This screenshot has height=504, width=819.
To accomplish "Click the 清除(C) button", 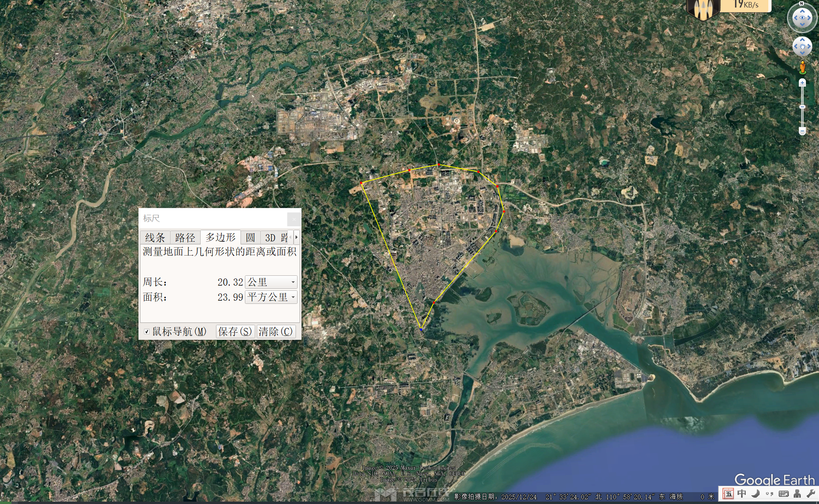I will click(x=276, y=332).
